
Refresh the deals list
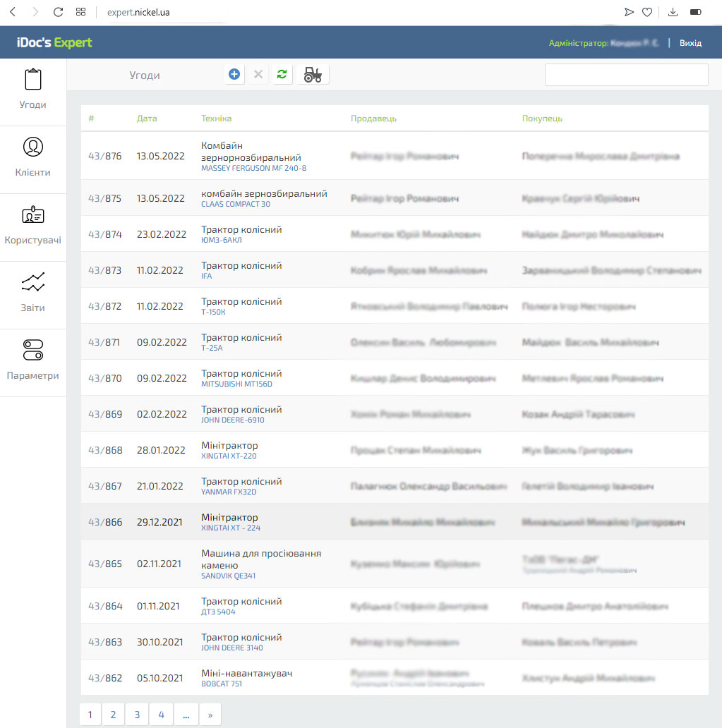tap(282, 74)
